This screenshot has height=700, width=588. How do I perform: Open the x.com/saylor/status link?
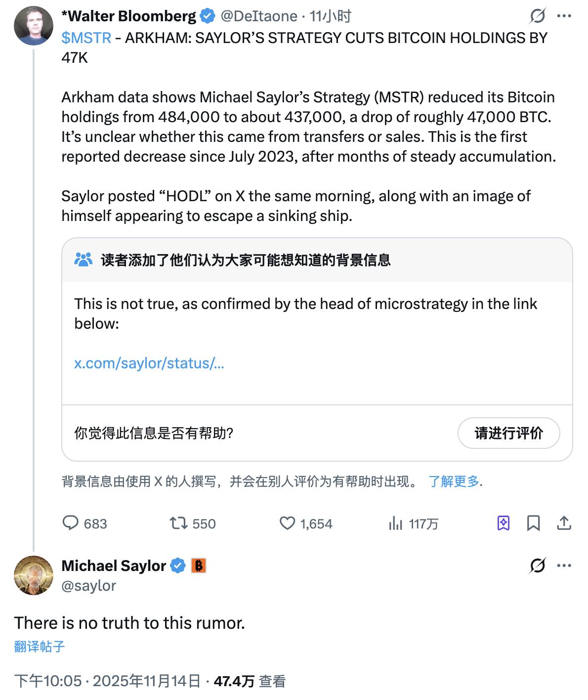point(149,363)
